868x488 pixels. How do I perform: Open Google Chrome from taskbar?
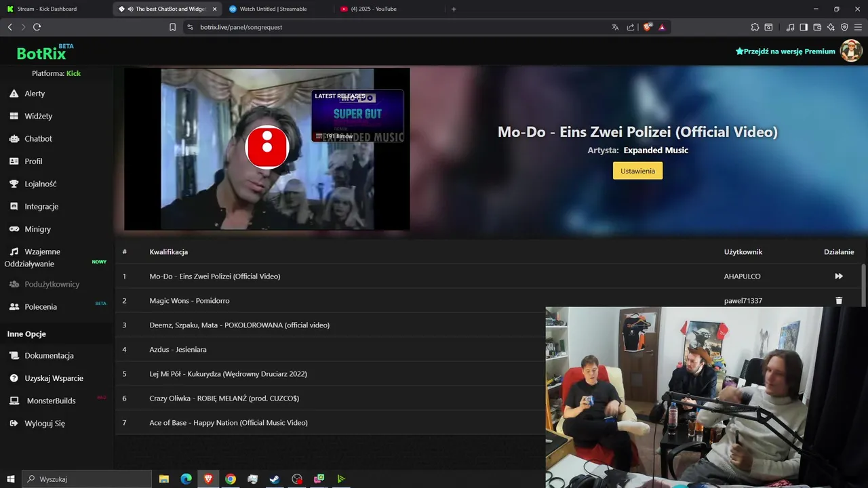pyautogui.click(x=231, y=479)
